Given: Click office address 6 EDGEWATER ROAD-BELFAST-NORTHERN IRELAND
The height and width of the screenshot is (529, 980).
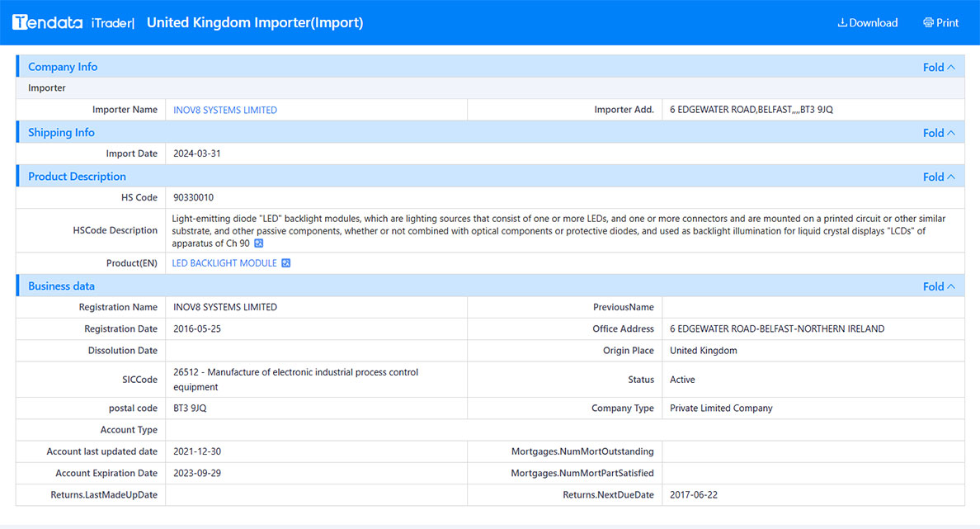Looking at the screenshot, I should click(777, 329).
